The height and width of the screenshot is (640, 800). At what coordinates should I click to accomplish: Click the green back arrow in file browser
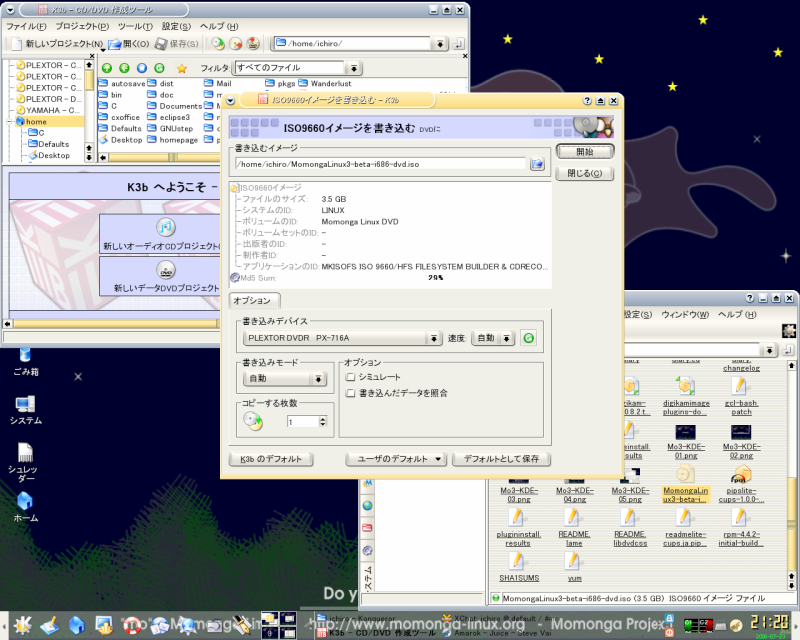(x=124, y=68)
